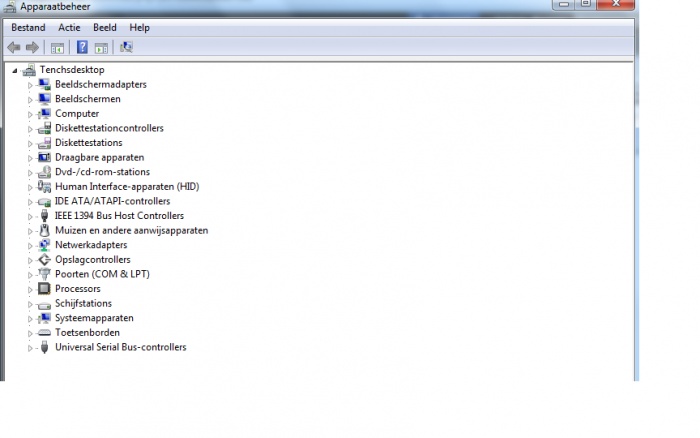This screenshot has height=438, width=700.
Task: Minimize the Apparaatbeheer window
Action: click(564, 4)
